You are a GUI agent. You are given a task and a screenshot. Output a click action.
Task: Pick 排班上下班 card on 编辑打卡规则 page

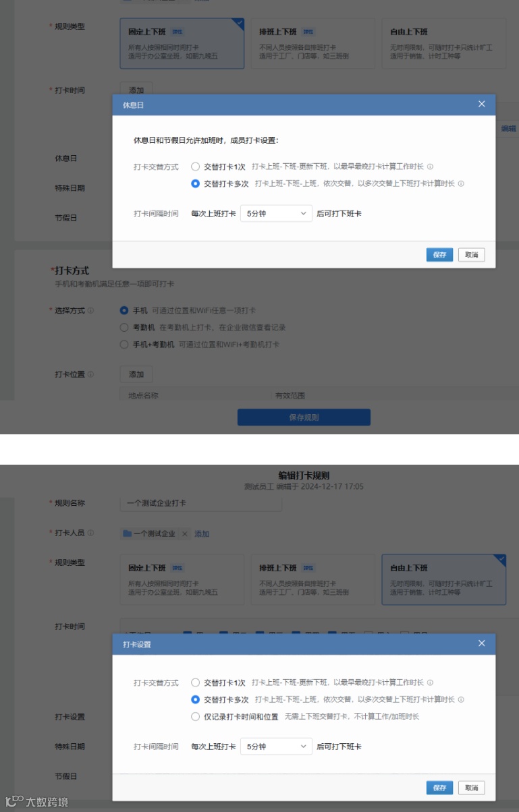point(313,579)
